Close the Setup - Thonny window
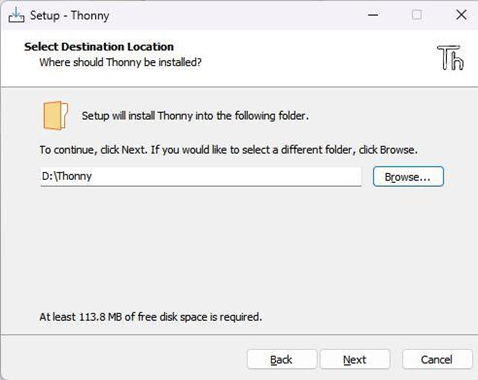Image resolution: width=478 pixels, height=380 pixels. (x=461, y=15)
